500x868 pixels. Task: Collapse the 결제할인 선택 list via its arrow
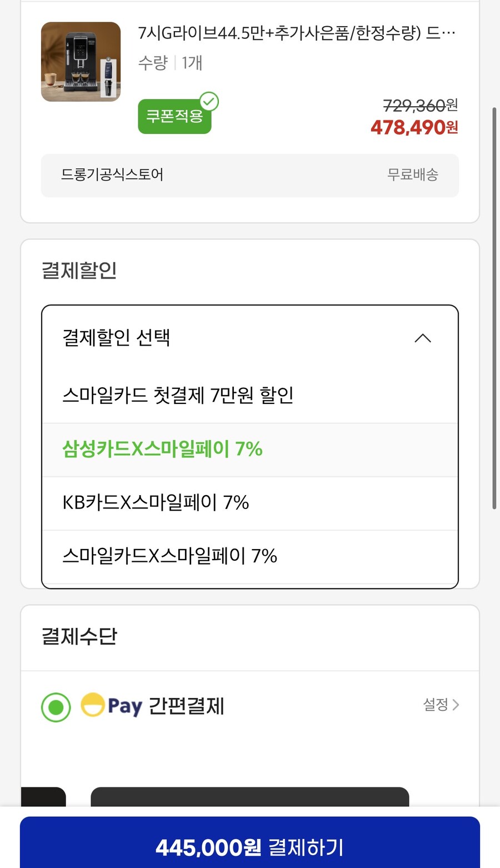pyautogui.click(x=423, y=338)
